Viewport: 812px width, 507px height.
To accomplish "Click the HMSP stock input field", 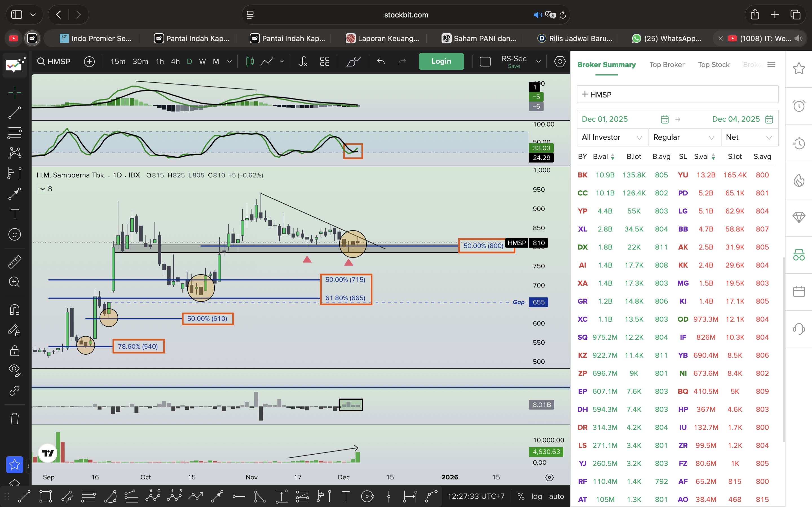I will tap(677, 95).
